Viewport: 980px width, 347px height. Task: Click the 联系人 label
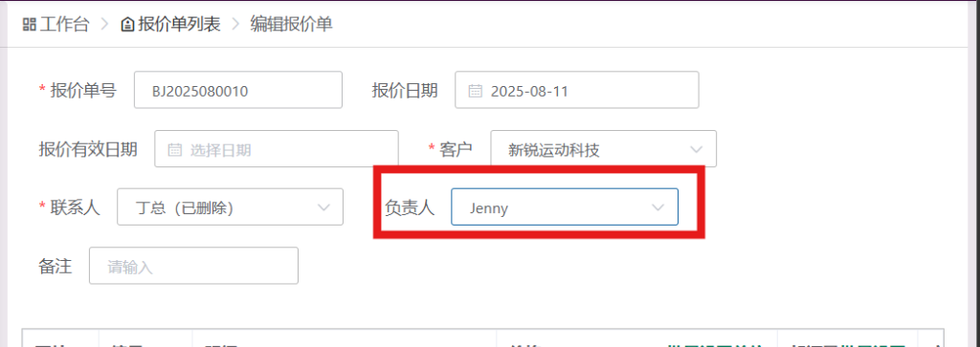[x=75, y=207]
